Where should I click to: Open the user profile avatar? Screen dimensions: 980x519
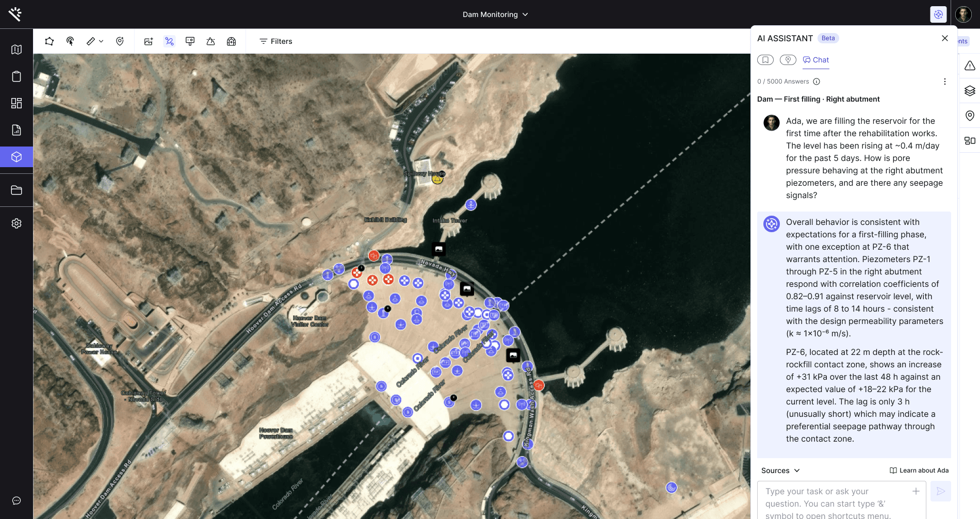point(963,14)
